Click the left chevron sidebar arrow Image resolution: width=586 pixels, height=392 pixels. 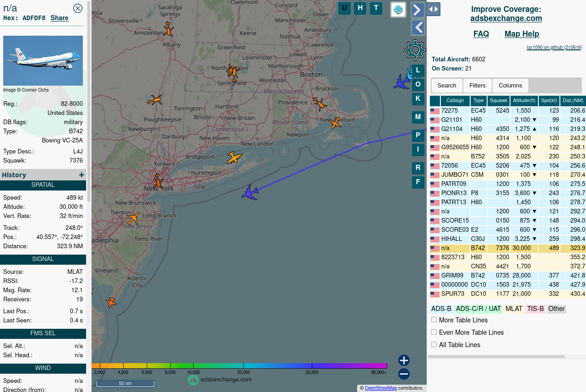418,28
